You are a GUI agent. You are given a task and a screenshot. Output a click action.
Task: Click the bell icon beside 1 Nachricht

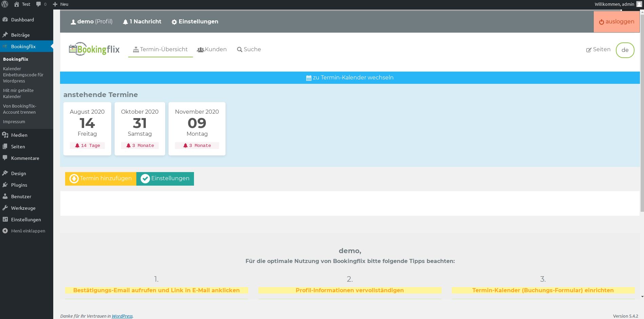[125, 22]
